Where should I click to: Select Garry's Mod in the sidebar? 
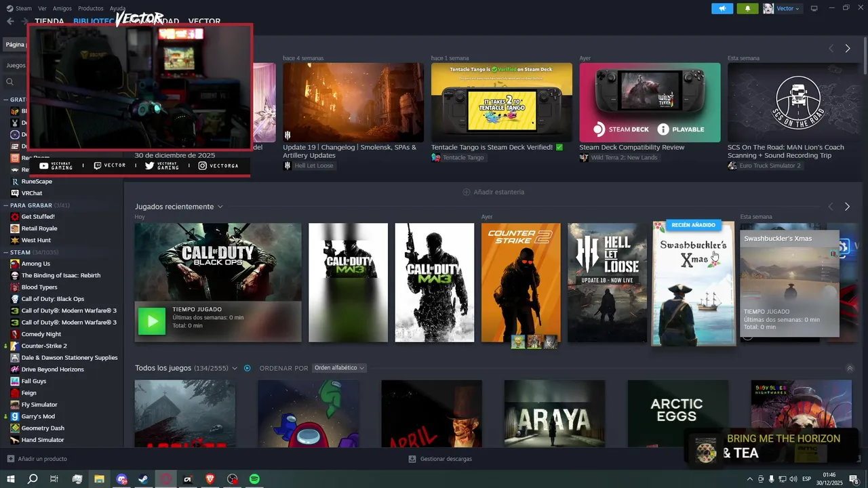(38, 416)
